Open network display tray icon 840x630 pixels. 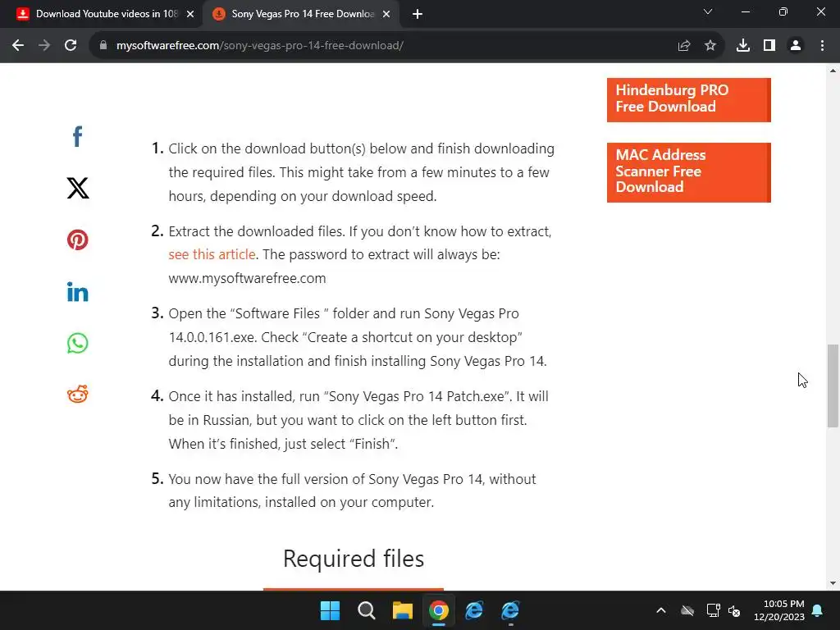click(713, 610)
